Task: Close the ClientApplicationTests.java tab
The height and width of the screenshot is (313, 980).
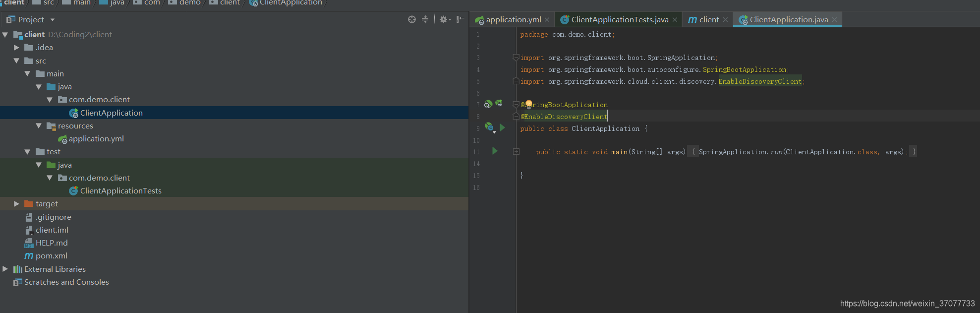Action: pyautogui.click(x=675, y=20)
